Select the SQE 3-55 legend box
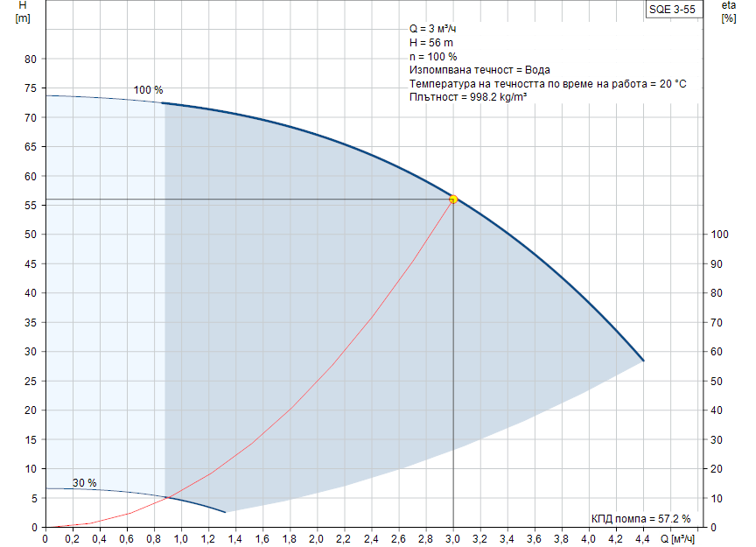 [672, 9]
